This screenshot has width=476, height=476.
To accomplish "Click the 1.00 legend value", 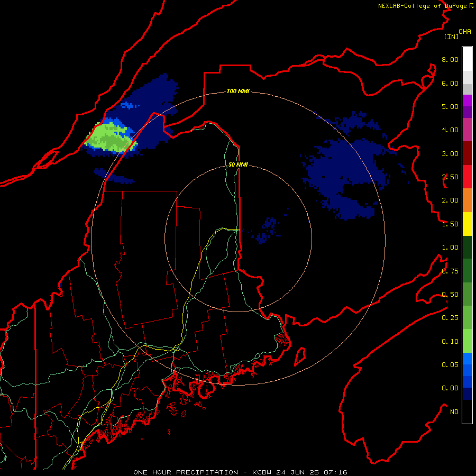I will (x=450, y=248).
